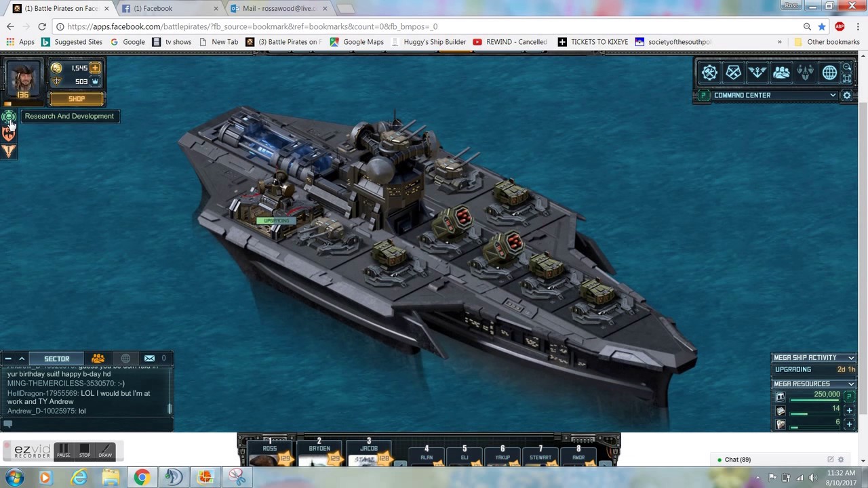Screen dimensions: 868x488
Task: Click the 250,000 resource green button
Action: coord(849,396)
